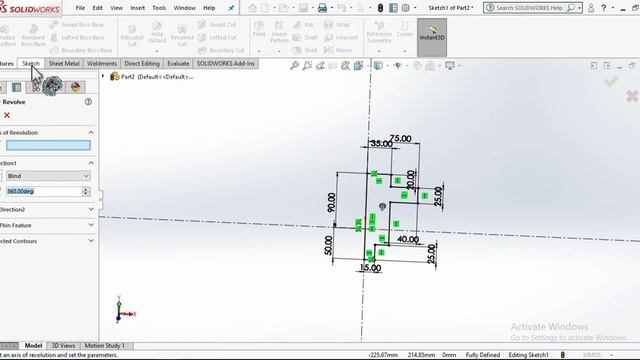Open the Edit menu
Screen dimensions: 640x360
pyautogui.click(x=98, y=8)
